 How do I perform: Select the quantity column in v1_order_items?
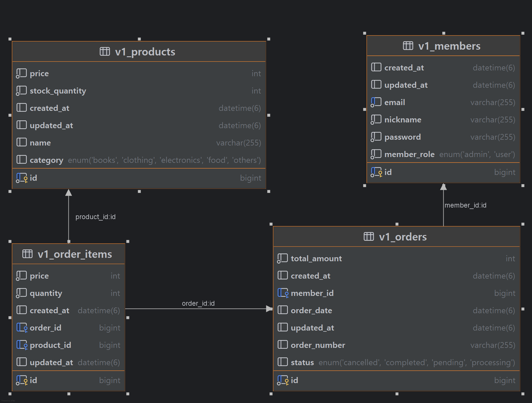pos(68,293)
